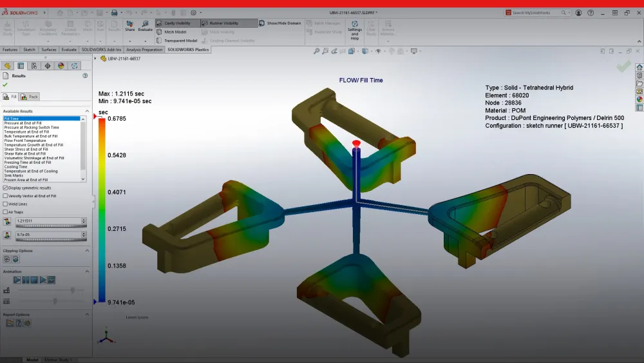Enable Weld Lines checkbox
The height and width of the screenshot is (363, 644).
pyautogui.click(x=5, y=204)
